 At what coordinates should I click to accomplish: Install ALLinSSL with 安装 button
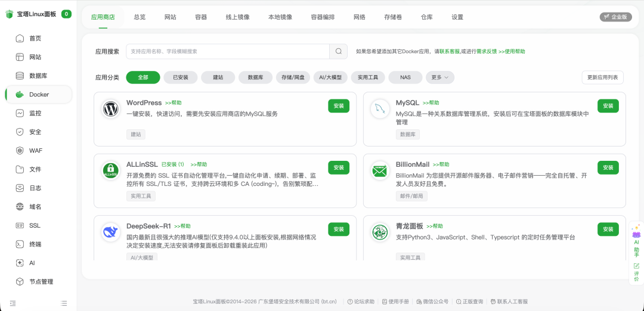[x=339, y=167]
